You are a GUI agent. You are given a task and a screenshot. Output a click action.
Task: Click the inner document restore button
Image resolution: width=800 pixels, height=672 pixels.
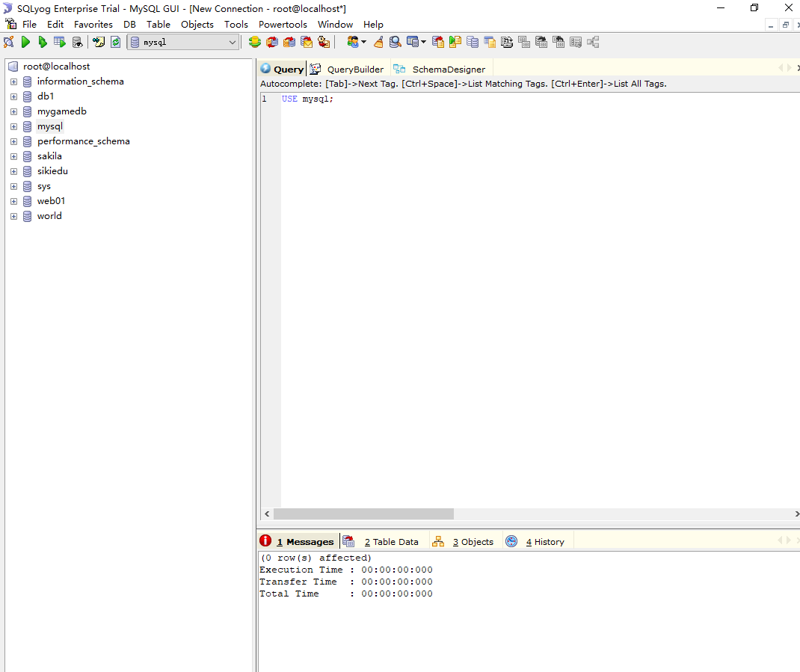pyautogui.click(x=785, y=25)
